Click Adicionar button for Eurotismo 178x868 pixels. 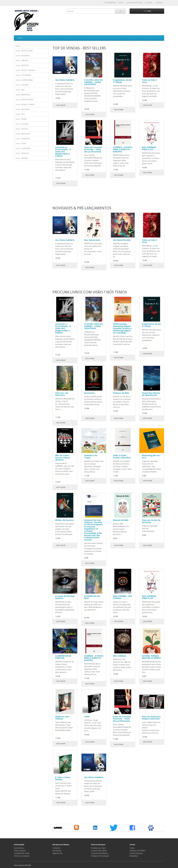(x=90, y=418)
